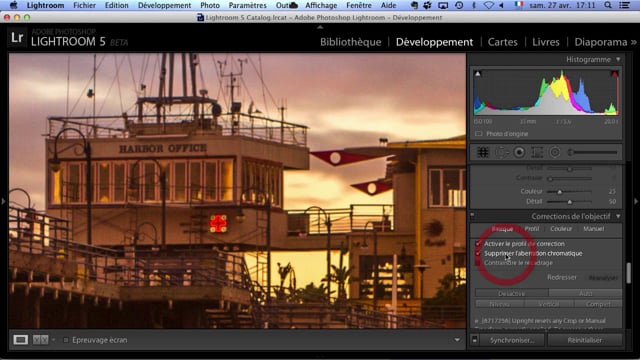This screenshot has height=360, width=640.
Task: Select the Couleur tab in lens corrections
Action: tap(561, 229)
